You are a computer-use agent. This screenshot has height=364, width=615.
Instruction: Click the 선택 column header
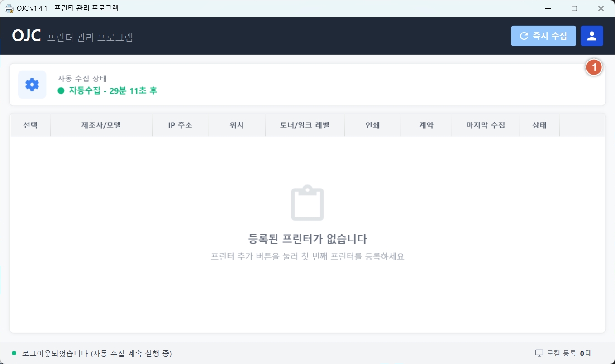30,125
